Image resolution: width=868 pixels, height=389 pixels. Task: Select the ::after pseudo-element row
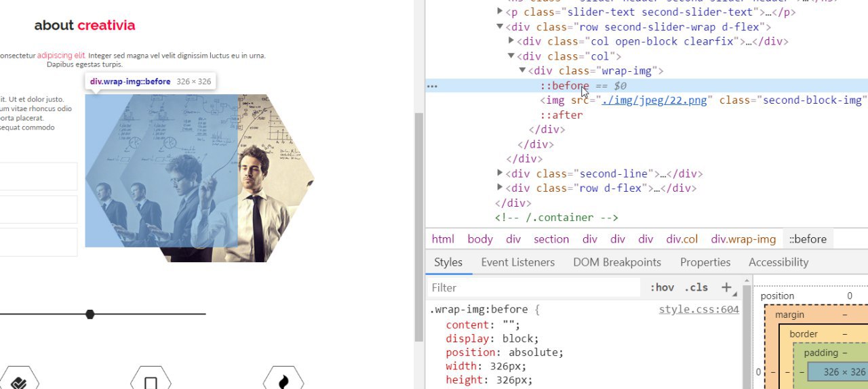click(561, 115)
